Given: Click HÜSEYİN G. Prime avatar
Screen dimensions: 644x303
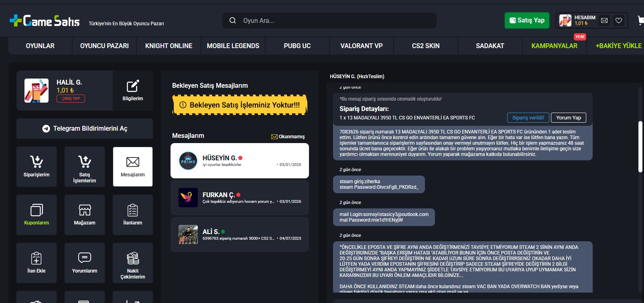Looking at the screenshot, I should [x=188, y=161].
